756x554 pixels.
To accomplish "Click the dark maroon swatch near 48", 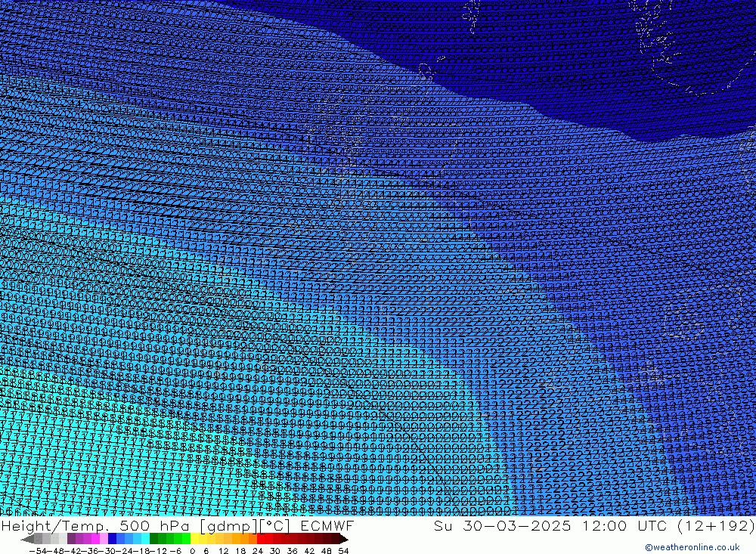I will (x=328, y=539).
